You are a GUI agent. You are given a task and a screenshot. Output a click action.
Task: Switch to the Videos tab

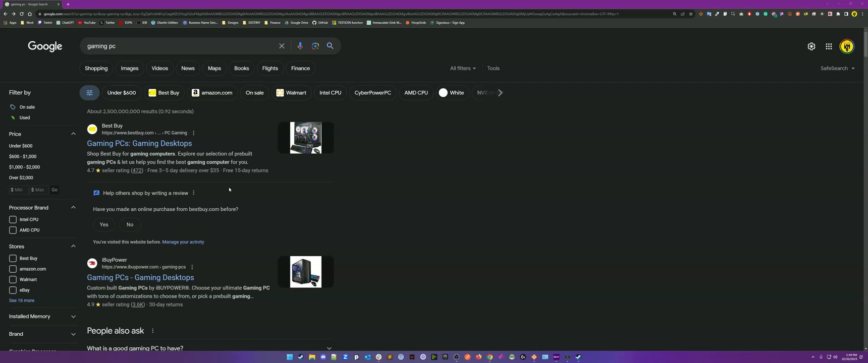pos(160,69)
